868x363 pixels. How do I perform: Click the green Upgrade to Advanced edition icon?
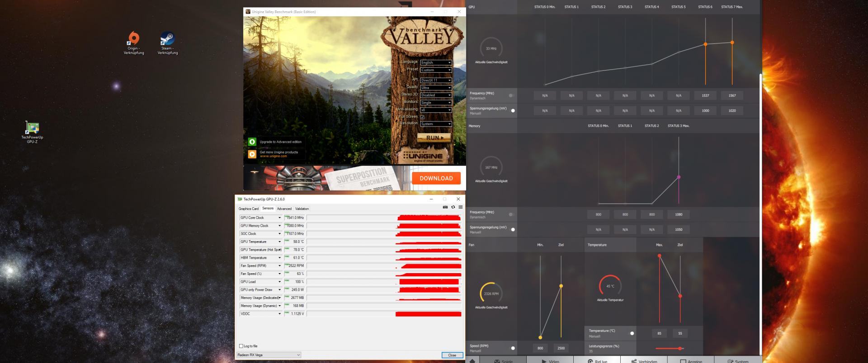tap(252, 142)
